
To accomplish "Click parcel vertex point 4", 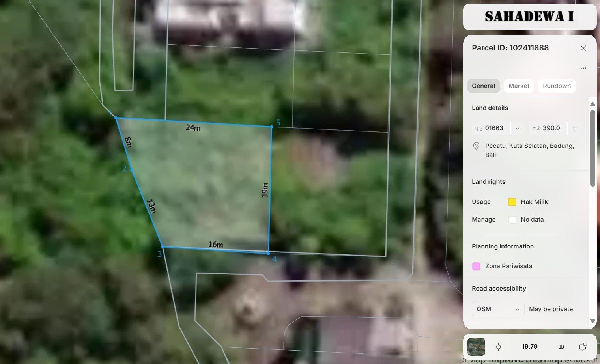I will (x=269, y=253).
